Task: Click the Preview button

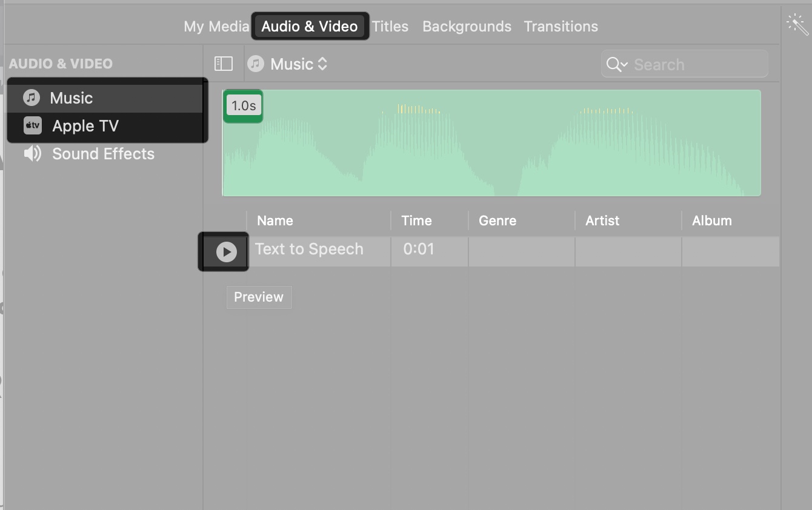Action: point(259,297)
